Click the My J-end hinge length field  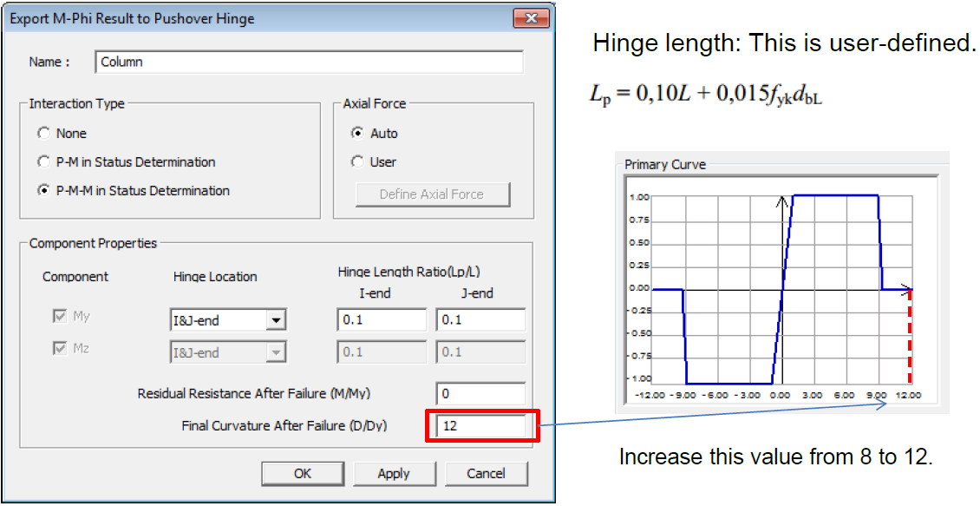480,320
